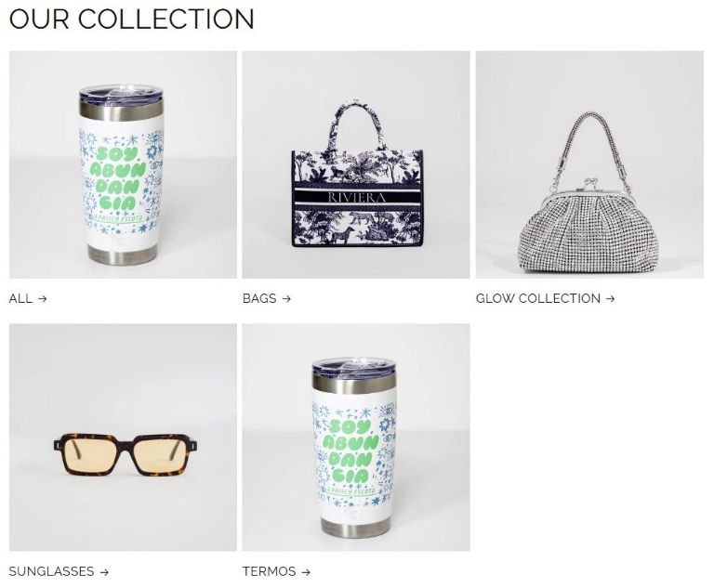Click the OUR COLLECTION heading

pyautogui.click(x=132, y=20)
